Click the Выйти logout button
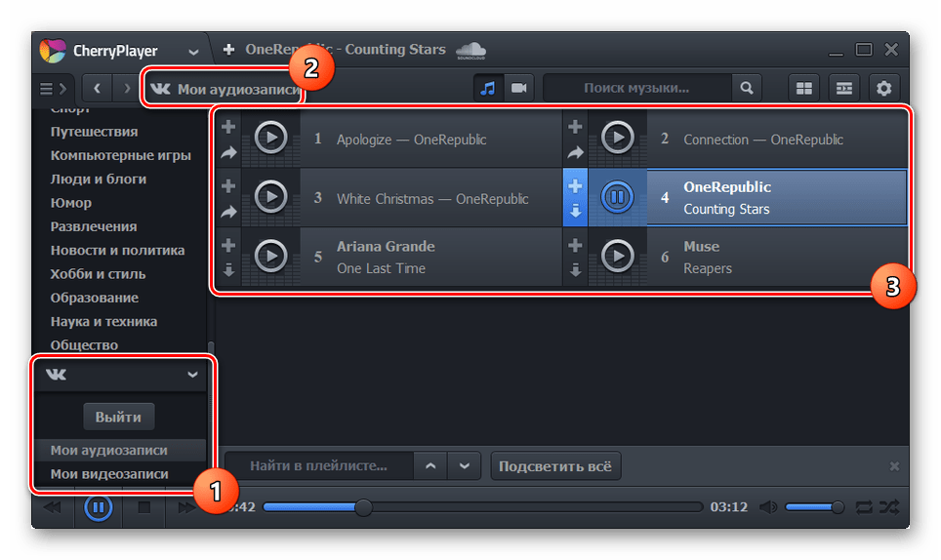 (x=118, y=417)
